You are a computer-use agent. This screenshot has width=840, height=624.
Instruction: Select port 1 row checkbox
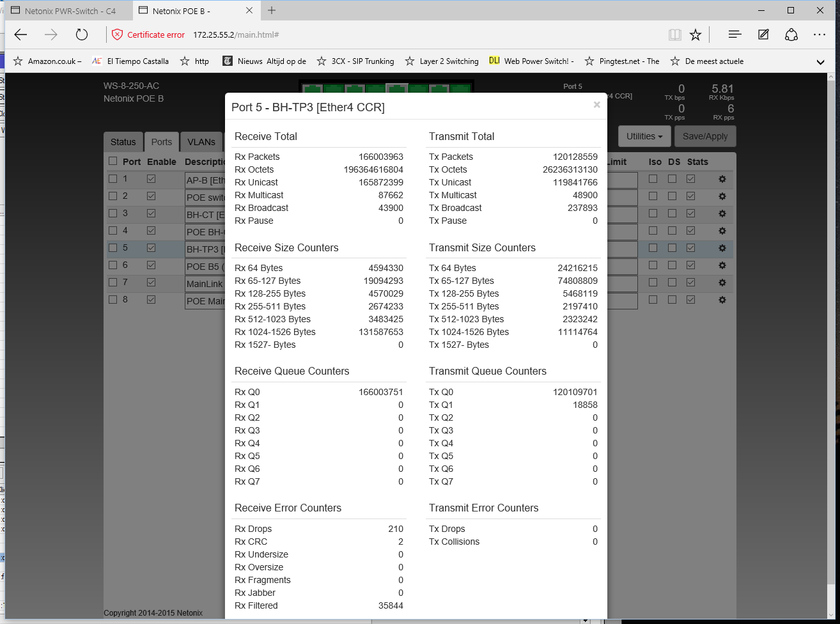pyautogui.click(x=113, y=179)
